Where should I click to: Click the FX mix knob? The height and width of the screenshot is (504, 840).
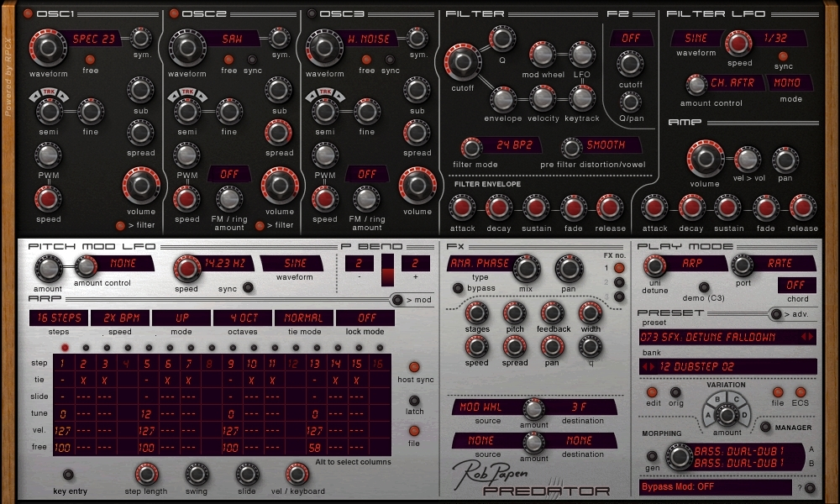coord(526,269)
